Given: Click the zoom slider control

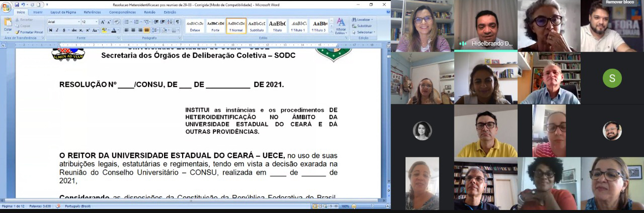Looking at the screenshot, I should click(372, 206).
